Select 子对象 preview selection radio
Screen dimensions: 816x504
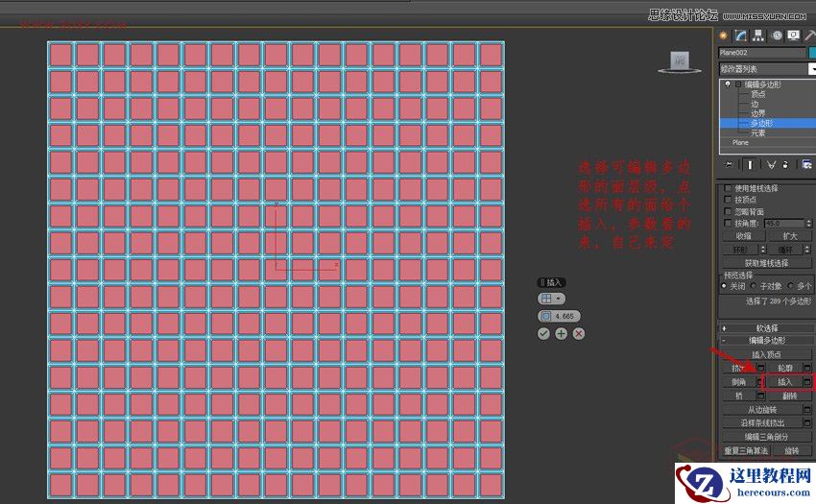(x=753, y=286)
